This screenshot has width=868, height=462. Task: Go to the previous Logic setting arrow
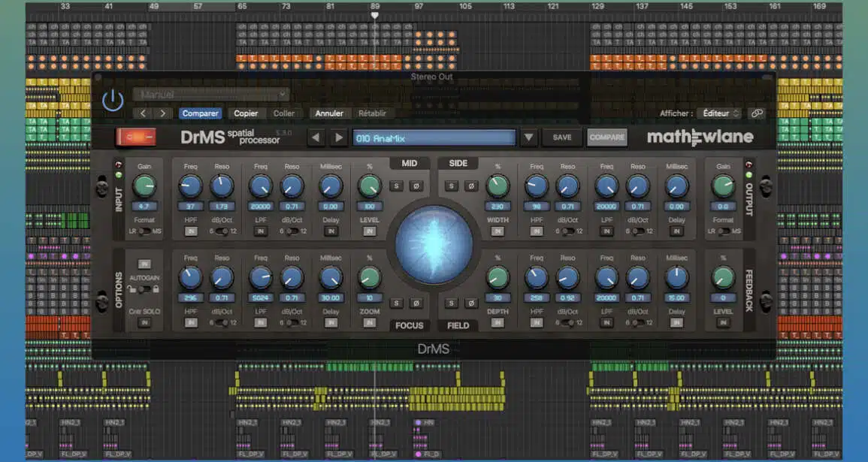coord(143,113)
